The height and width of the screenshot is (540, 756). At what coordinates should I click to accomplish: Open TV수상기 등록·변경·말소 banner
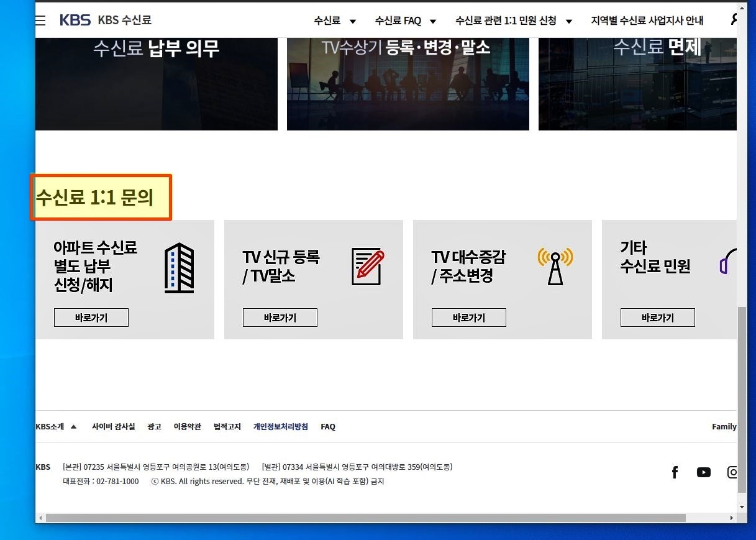click(x=408, y=84)
